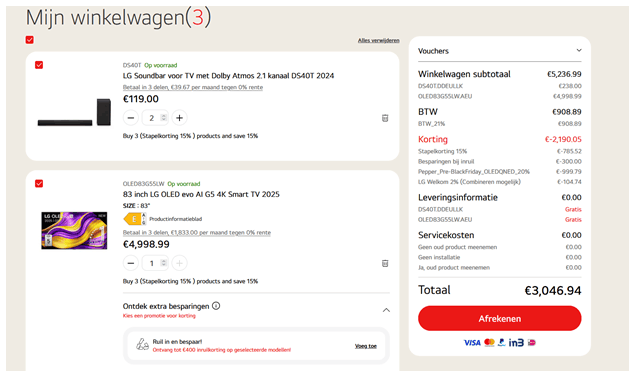Decrease soundbar quantity with minus button
633x371 pixels.
coord(131,118)
